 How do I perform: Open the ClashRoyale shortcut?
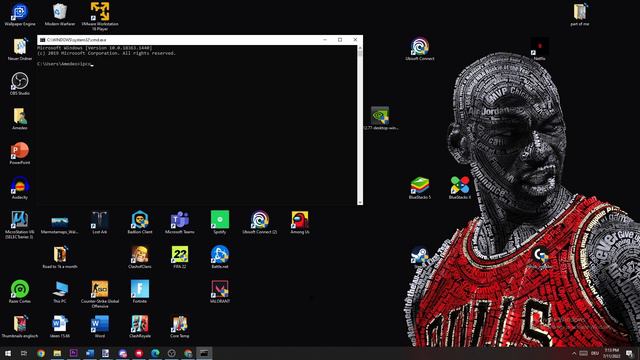point(140,327)
